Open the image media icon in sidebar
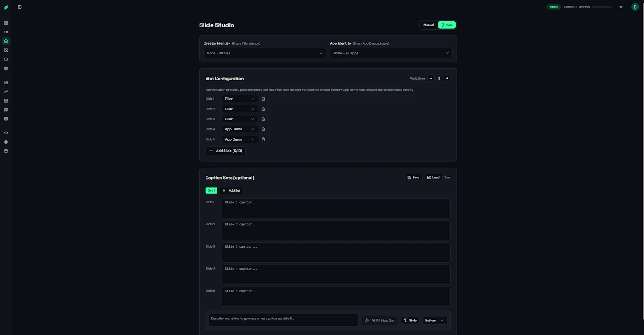The width and height of the screenshot is (644, 335). (x=6, y=50)
